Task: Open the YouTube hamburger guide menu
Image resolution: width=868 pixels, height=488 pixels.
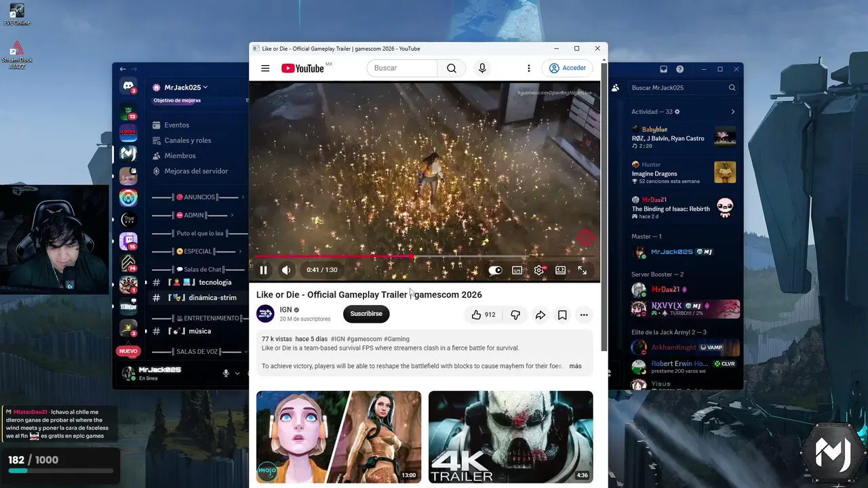Action: tap(265, 68)
